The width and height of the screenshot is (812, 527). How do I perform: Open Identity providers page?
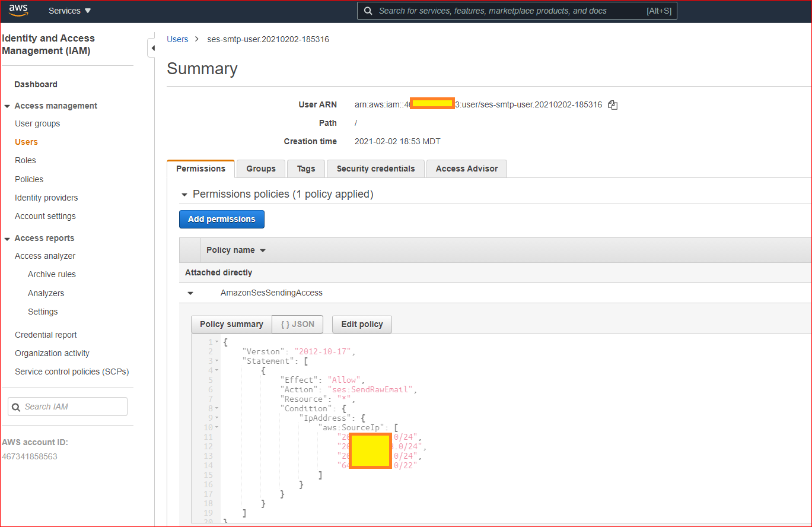[46, 198]
